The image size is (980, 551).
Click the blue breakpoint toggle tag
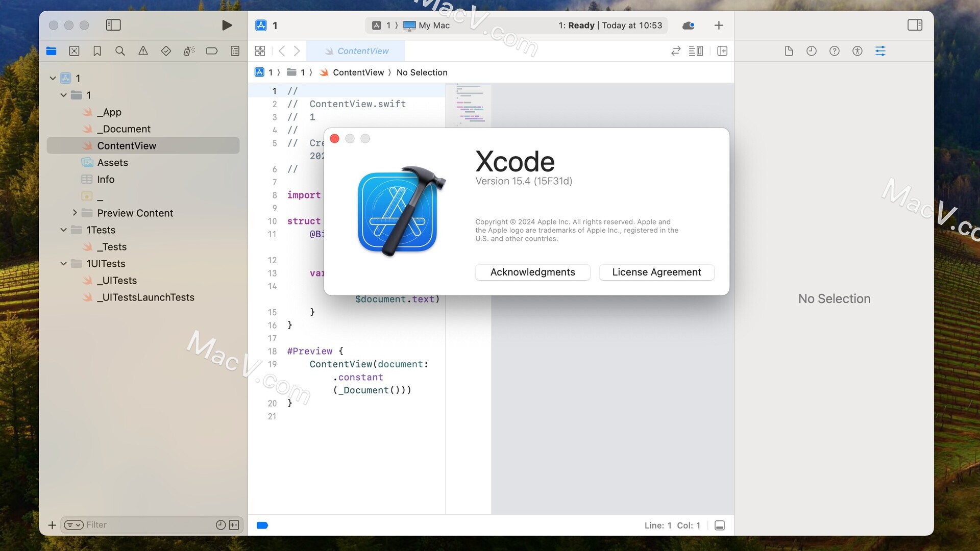[x=262, y=525]
